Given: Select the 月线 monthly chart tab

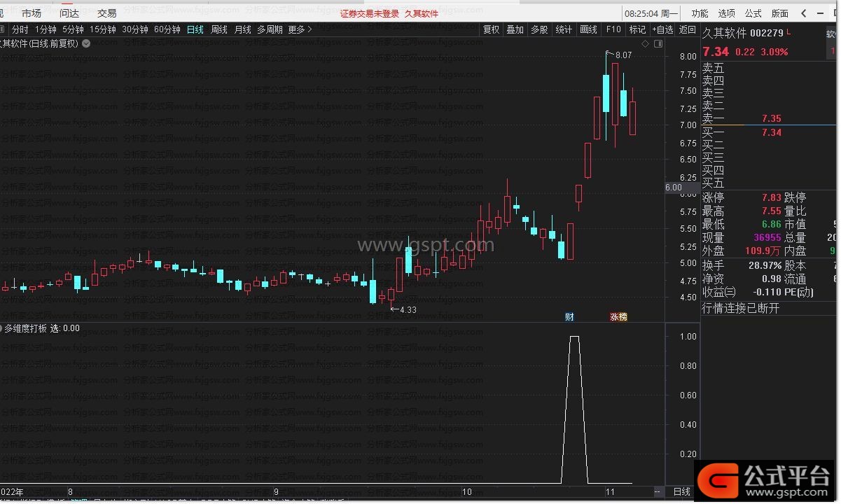Looking at the screenshot, I should coord(242,29).
